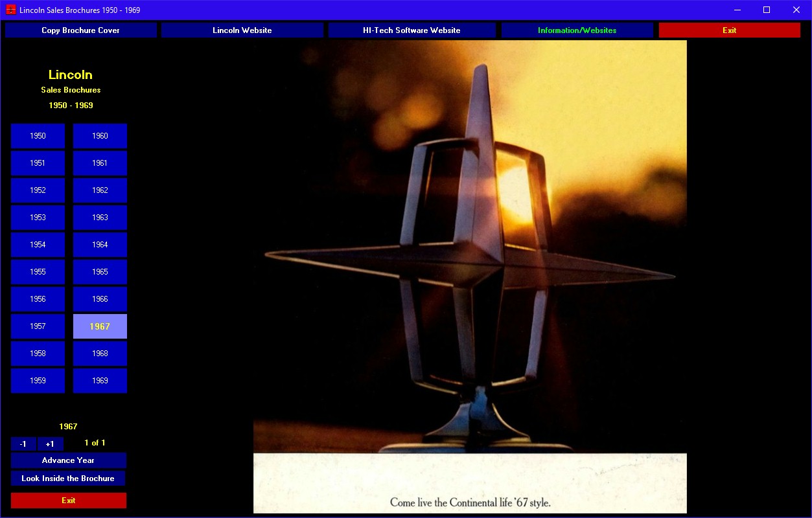Choose the 1960 year button
Image resolution: width=812 pixels, height=518 pixels.
[100, 136]
